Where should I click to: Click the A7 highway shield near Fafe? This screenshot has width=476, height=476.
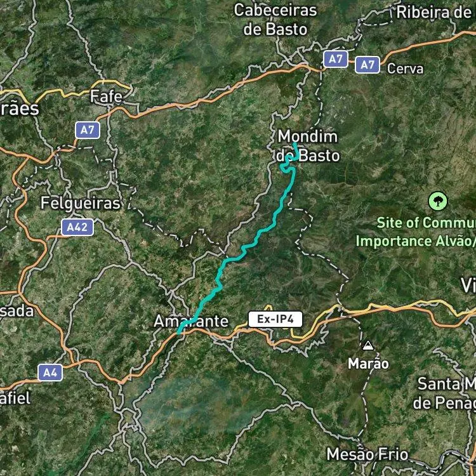click(x=88, y=130)
